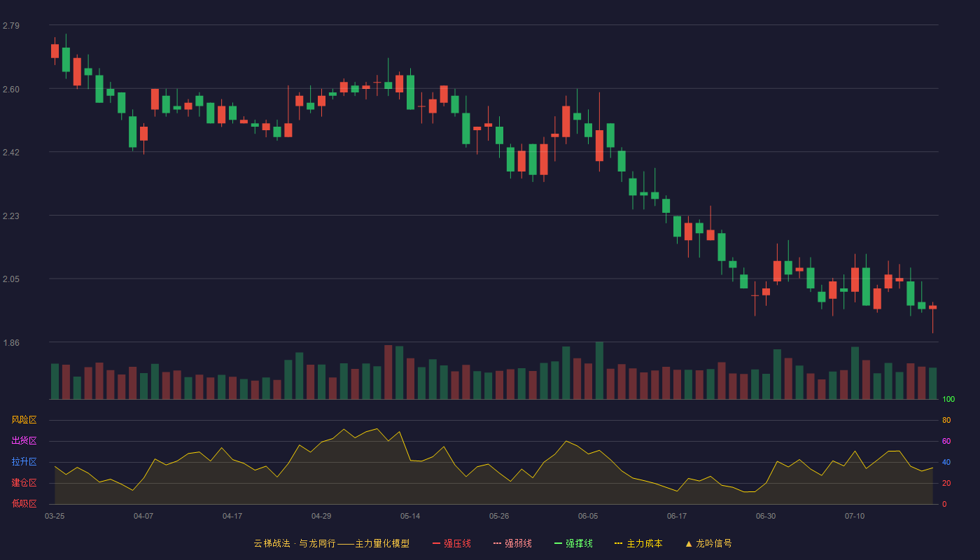Click the 龙吟信号 triangle legend icon

click(x=689, y=543)
